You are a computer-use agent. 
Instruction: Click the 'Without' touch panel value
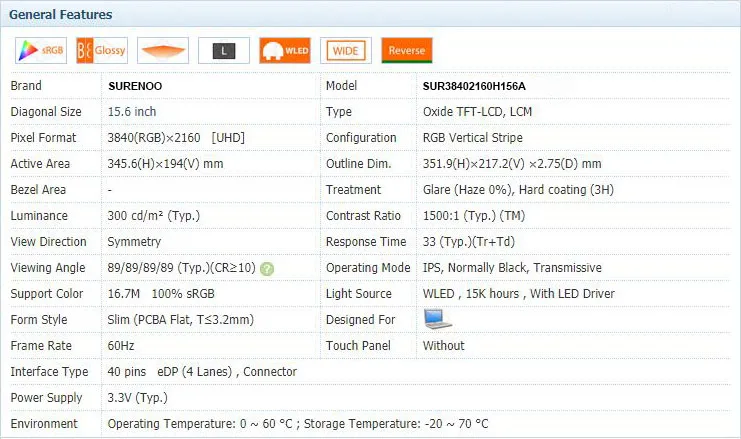pos(443,345)
